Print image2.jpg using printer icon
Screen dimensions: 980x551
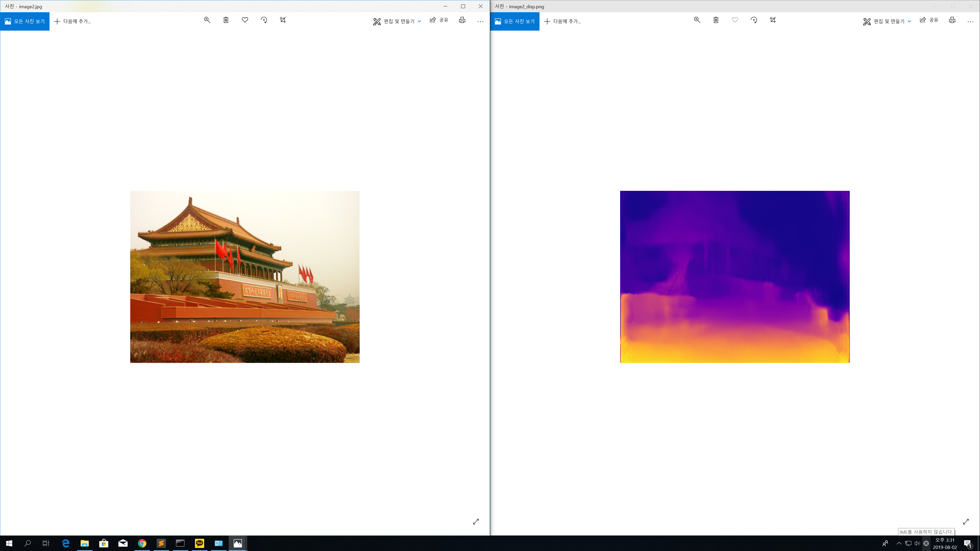[462, 20]
